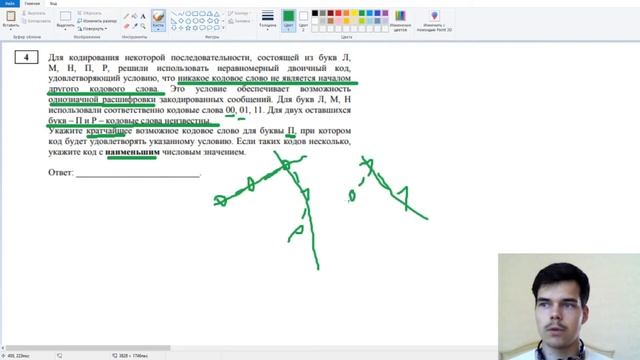The height and width of the screenshot is (360, 640).
Task: Choose the Four-point star shape
Action: (x=181, y=28)
